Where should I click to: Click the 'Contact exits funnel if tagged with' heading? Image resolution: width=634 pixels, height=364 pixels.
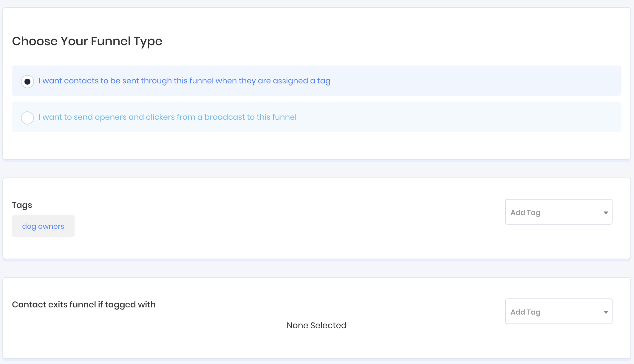(84, 304)
